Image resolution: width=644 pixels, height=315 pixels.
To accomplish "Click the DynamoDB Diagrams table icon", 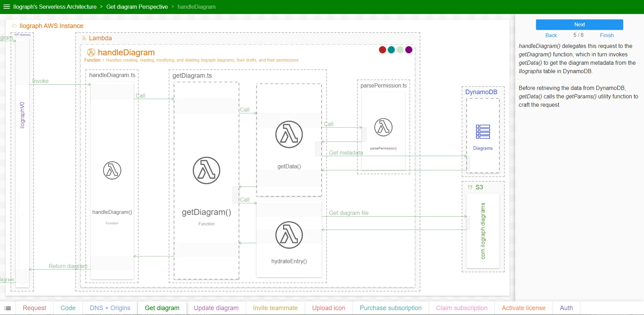I will [483, 132].
